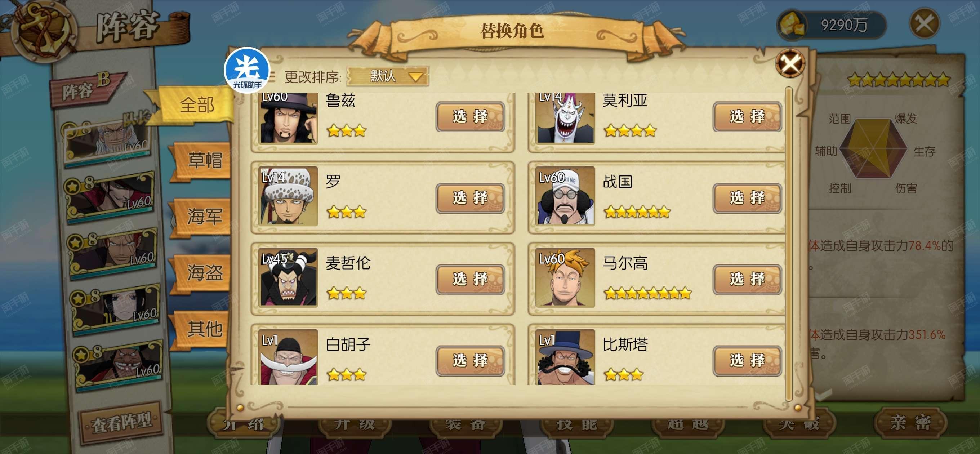Open the 其他 category tab
The width and height of the screenshot is (980, 454).
(204, 329)
